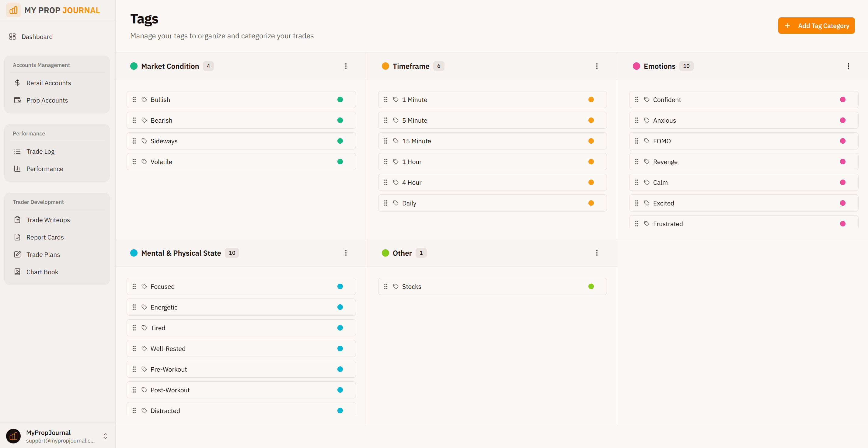
Task: Click the drag handle of Stocks tag
Action: 386,286
